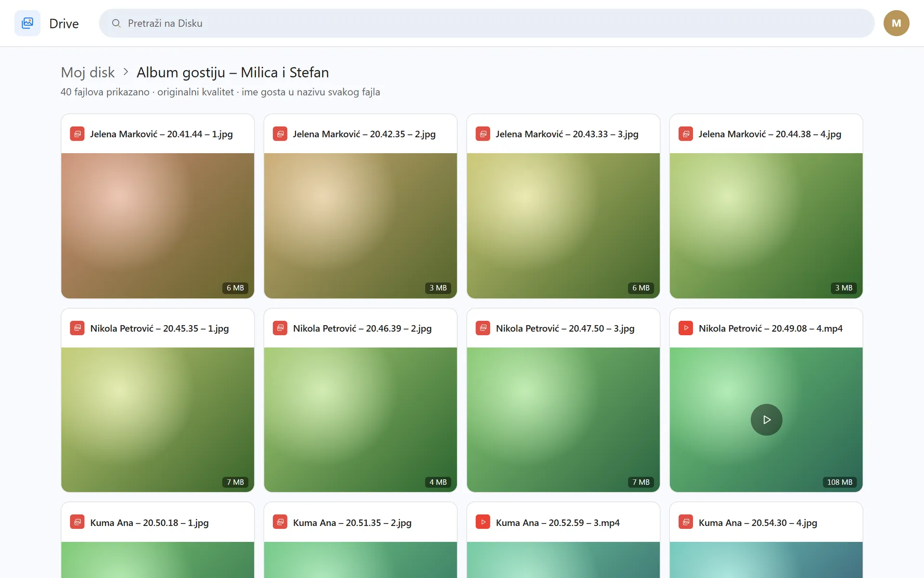
Task: Click the Drive logo icon
Action: tap(27, 23)
